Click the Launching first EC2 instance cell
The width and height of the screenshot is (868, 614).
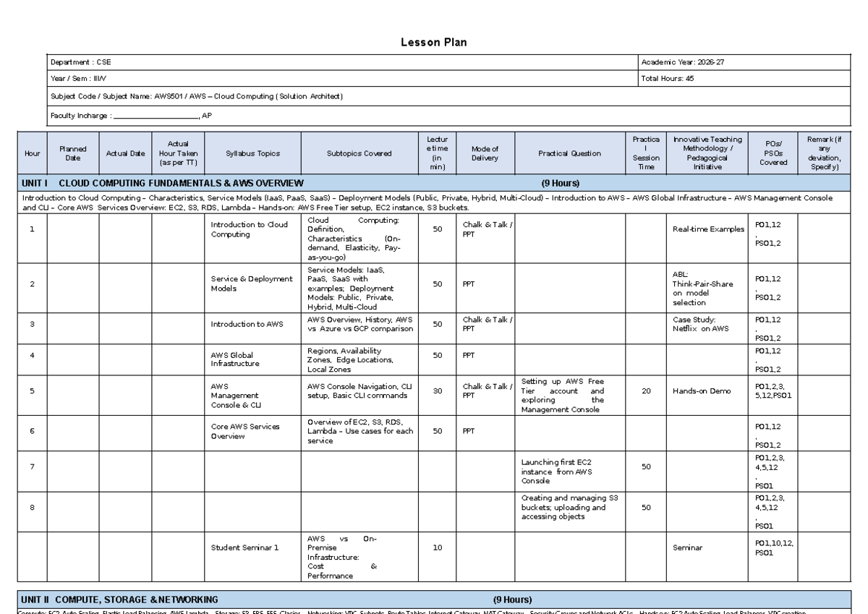(x=570, y=471)
